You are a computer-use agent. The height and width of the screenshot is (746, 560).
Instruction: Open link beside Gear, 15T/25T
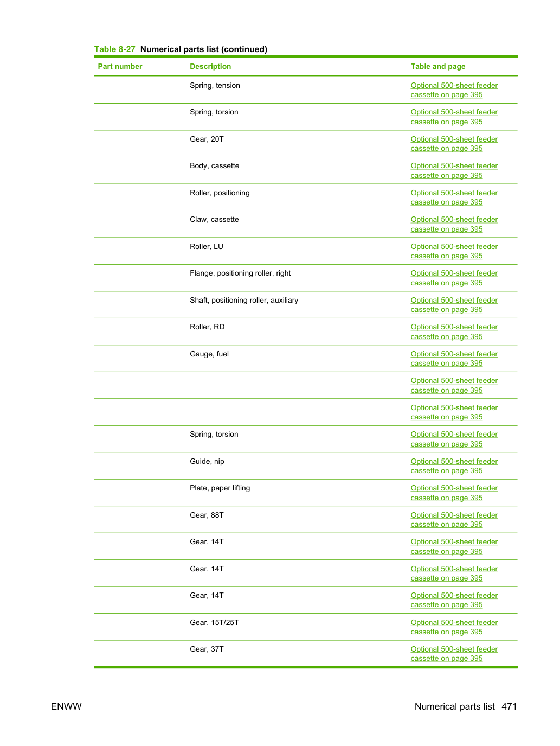[454, 627]
